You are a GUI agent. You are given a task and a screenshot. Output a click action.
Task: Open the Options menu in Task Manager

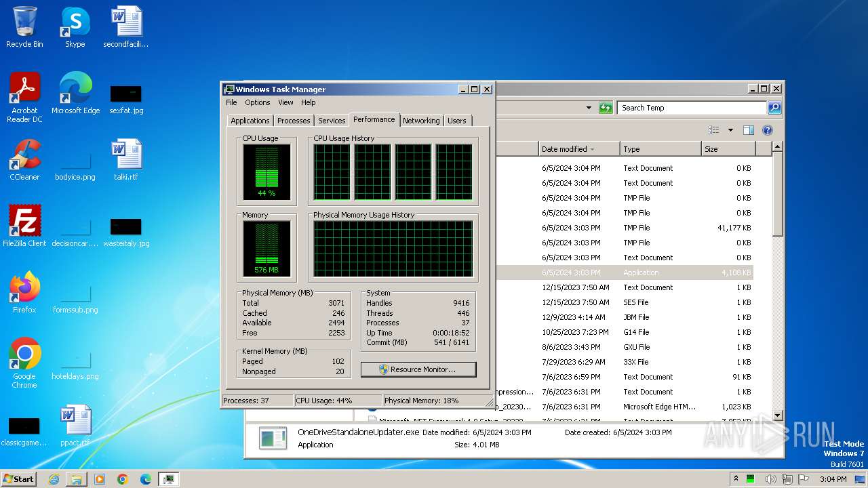pos(258,102)
